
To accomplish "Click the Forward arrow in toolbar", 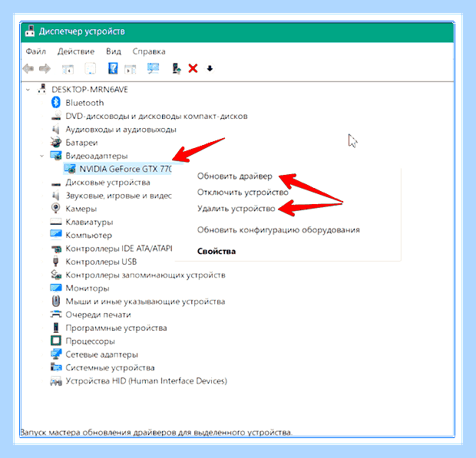I will 45,68.
